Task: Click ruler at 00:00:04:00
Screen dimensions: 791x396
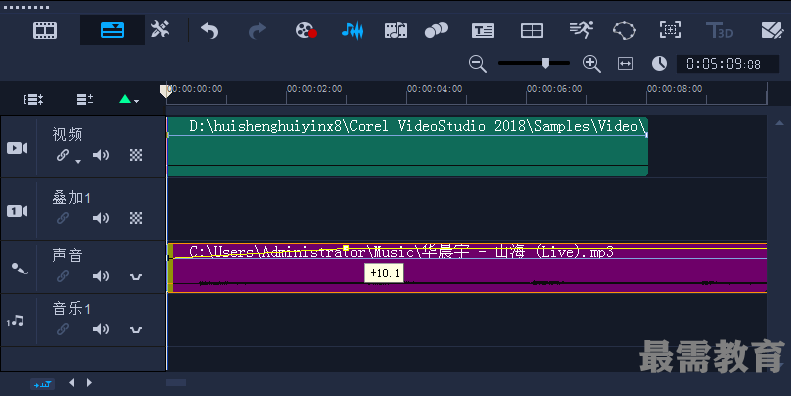Action: [x=434, y=89]
